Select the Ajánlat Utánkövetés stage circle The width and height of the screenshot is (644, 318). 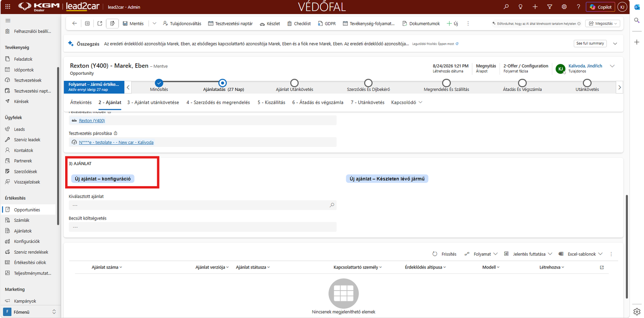point(294,83)
